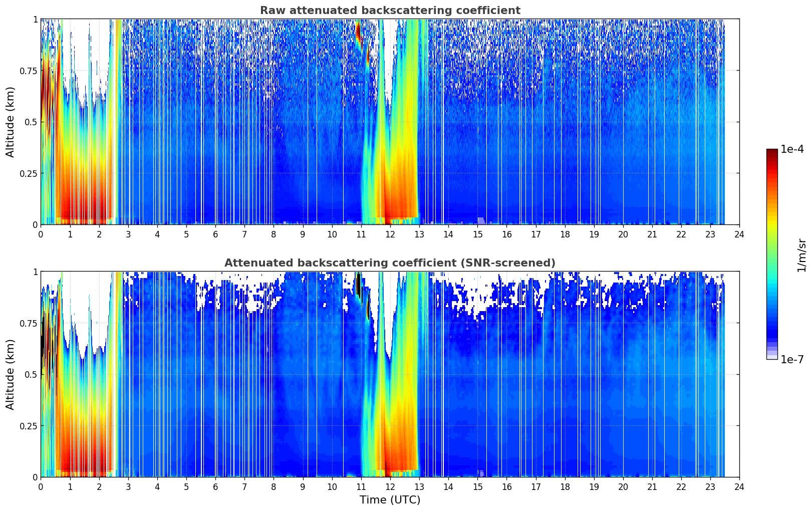Click the "0.25" altitude tick of the raw plot
Screen dimensions: 812x511
[x=30, y=173]
